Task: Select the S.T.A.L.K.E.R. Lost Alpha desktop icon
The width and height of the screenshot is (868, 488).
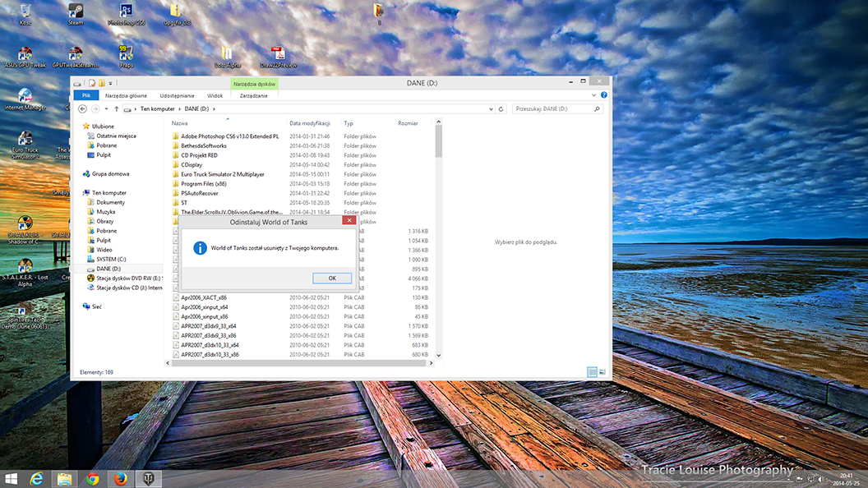Action: pos(25,273)
